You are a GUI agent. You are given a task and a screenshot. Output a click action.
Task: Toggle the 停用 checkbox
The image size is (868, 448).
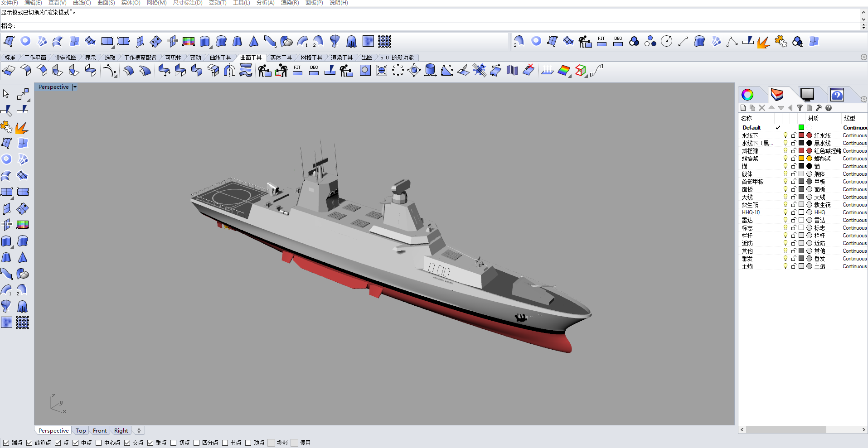294,443
